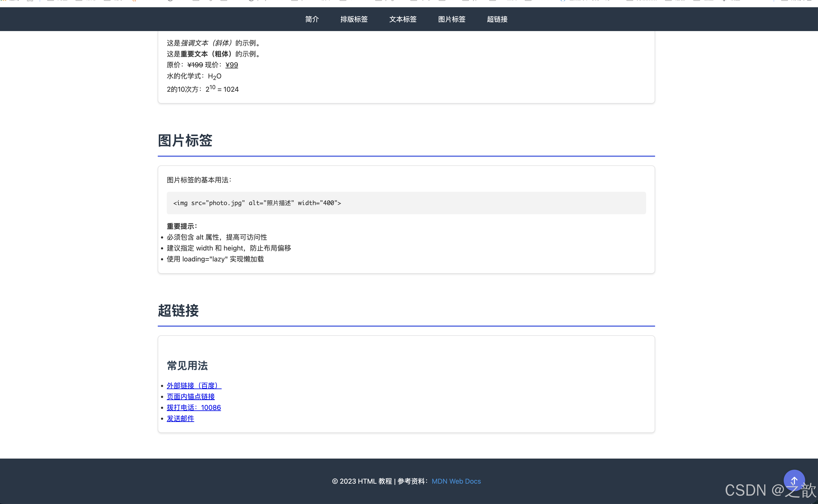This screenshot has height=504, width=818.
Task: Click the 常见用法 subheading
Action: pos(187,366)
